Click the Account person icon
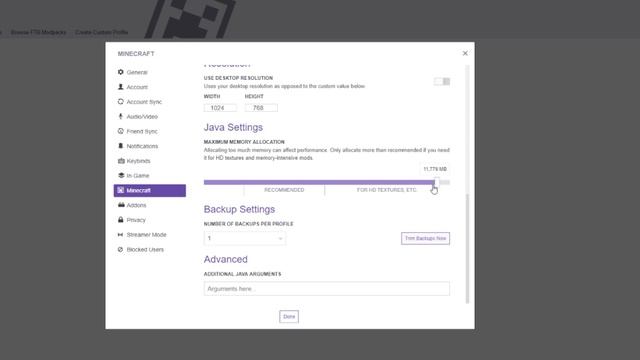The image size is (640, 360). pos(120,87)
